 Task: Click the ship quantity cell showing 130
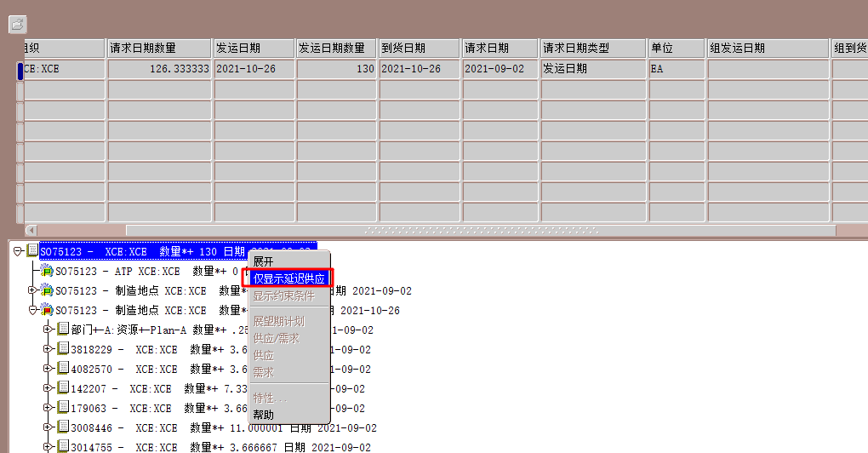[x=337, y=69]
